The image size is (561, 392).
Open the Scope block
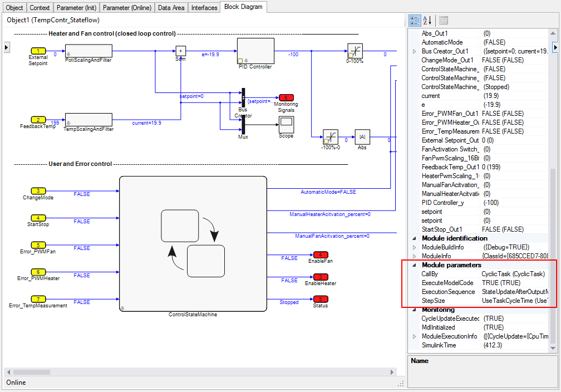(x=286, y=124)
